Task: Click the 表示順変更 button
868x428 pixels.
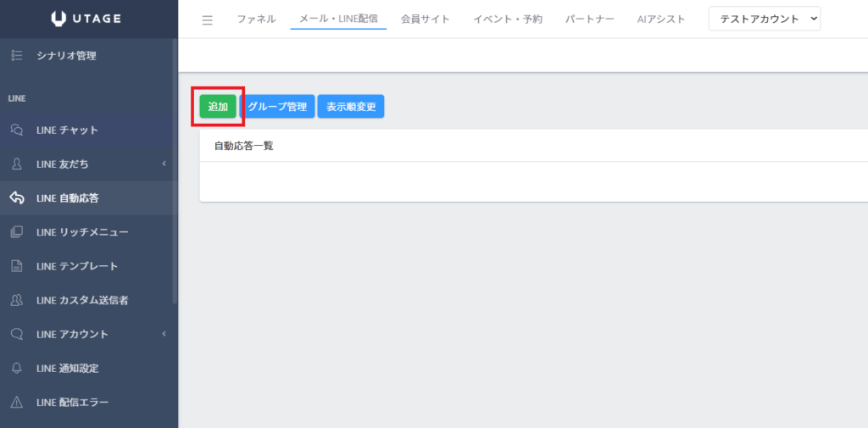Action: [x=351, y=107]
